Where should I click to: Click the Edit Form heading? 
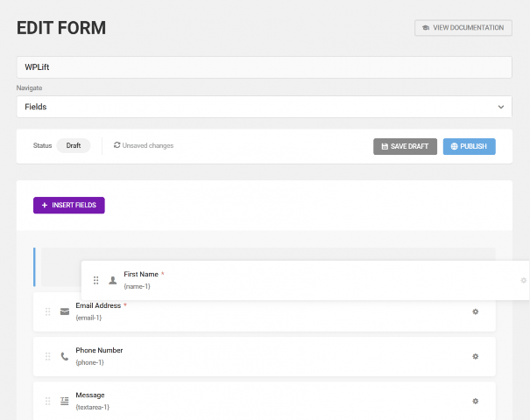(x=61, y=28)
